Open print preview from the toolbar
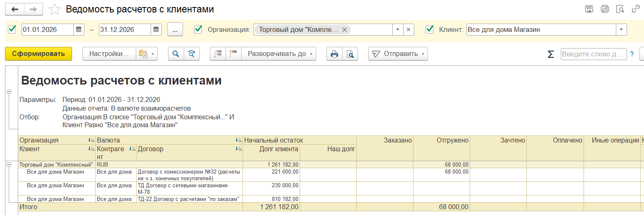Viewport: 644px width, 215px height. pos(350,54)
